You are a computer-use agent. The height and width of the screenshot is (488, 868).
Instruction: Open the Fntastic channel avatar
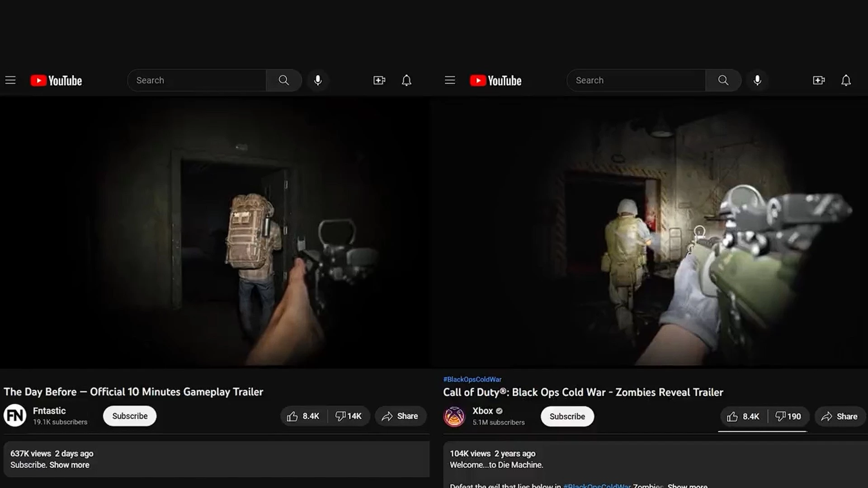point(15,416)
